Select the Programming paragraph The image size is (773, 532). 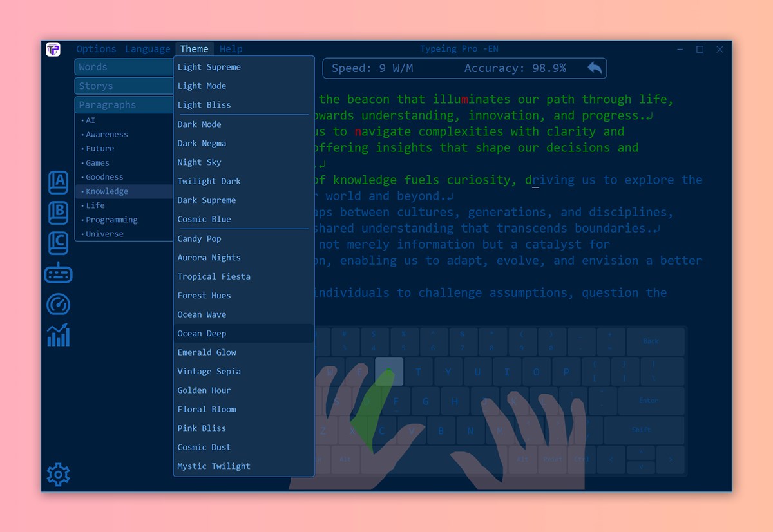pyautogui.click(x=124, y=220)
